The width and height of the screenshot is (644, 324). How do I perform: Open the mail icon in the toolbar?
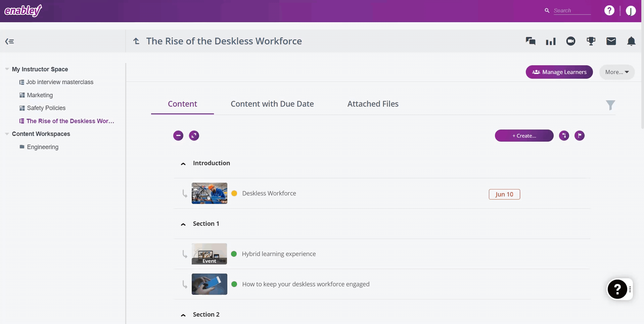[x=611, y=41]
